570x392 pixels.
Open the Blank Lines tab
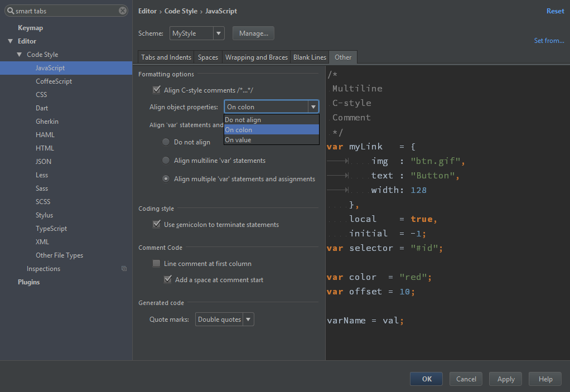click(x=310, y=57)
